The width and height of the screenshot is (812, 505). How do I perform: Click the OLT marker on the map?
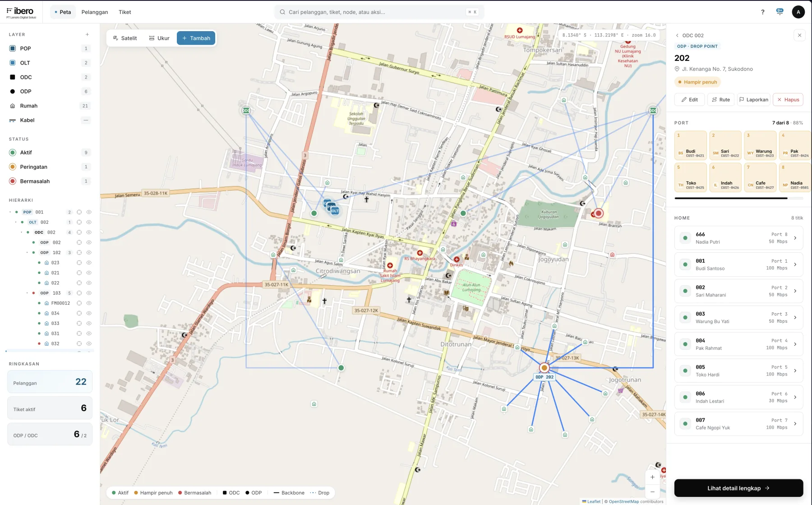pyautogui.click(x=335, y=211)
